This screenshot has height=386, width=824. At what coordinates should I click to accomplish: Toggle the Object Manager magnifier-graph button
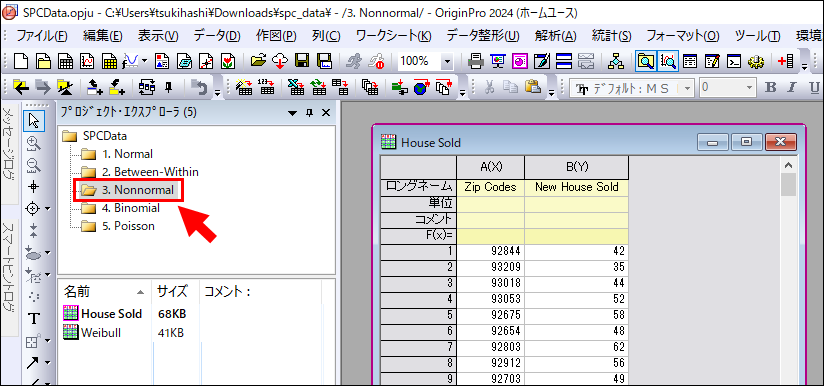click(x=668, y=61)
